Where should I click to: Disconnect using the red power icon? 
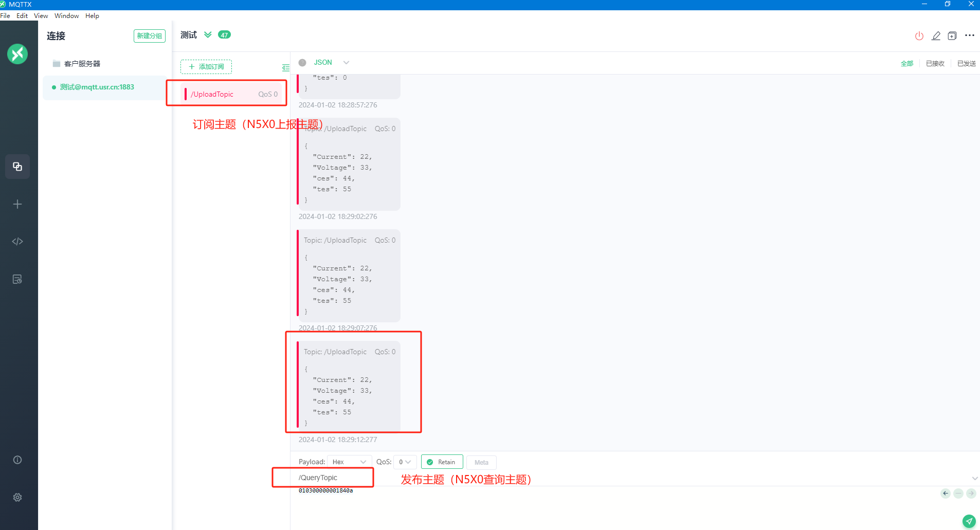(x=919, y=36)
